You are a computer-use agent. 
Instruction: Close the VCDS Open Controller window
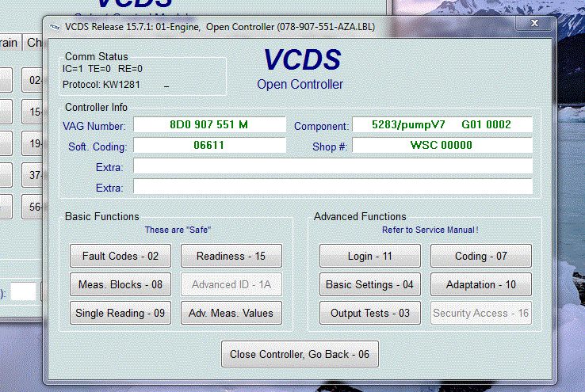534,23
